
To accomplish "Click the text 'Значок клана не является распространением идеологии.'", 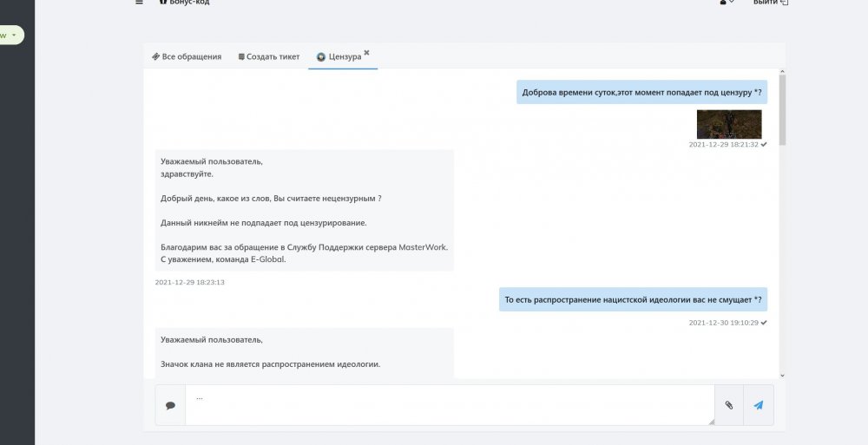I will tap(271, 364).
